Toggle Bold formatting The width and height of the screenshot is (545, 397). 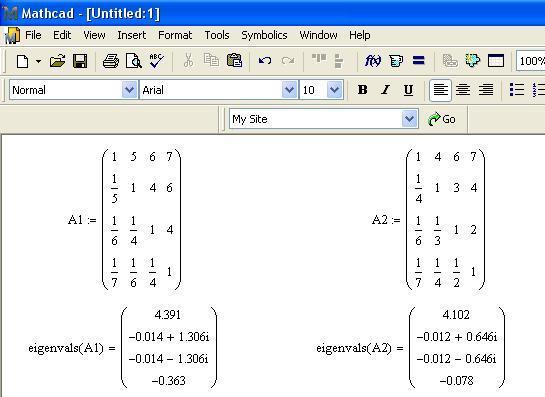(363, 90)
